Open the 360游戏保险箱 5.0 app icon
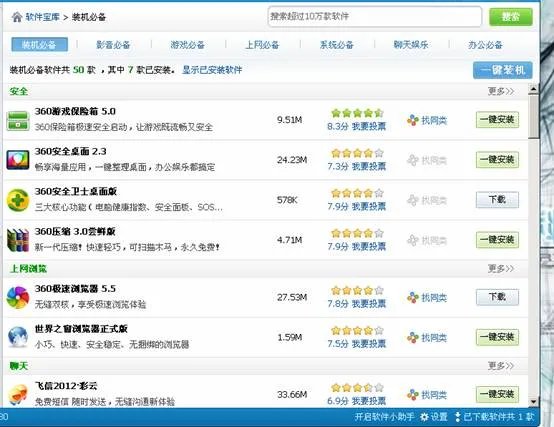554x427 pixels. tap(18, 120)
